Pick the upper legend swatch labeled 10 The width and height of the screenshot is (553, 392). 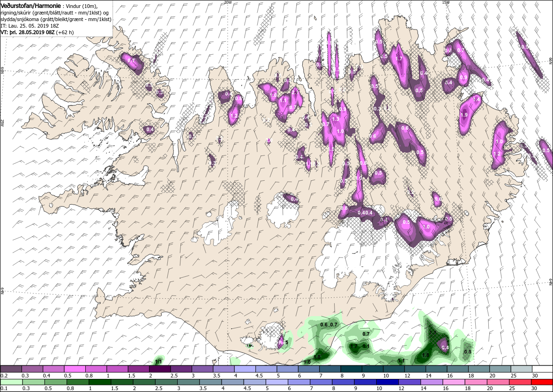click(394, 369)
